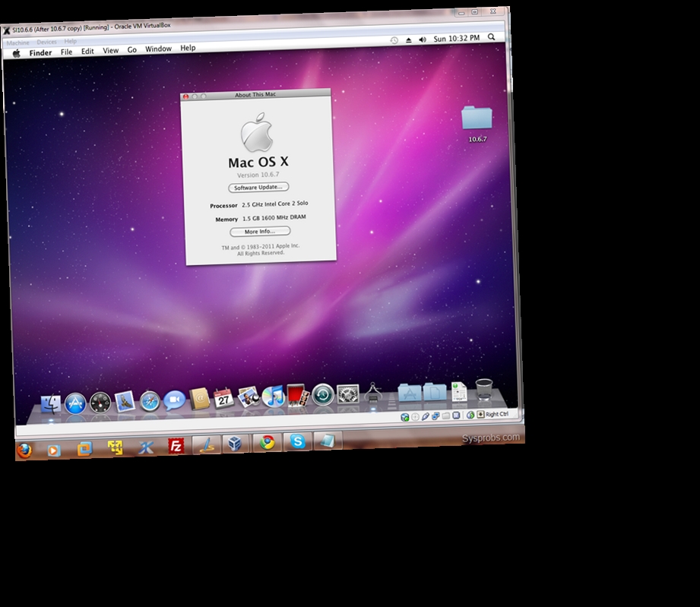Open System Profiler icon in dock
The height and width of the screenshot is (607, 700).
(x=373, y=394)
